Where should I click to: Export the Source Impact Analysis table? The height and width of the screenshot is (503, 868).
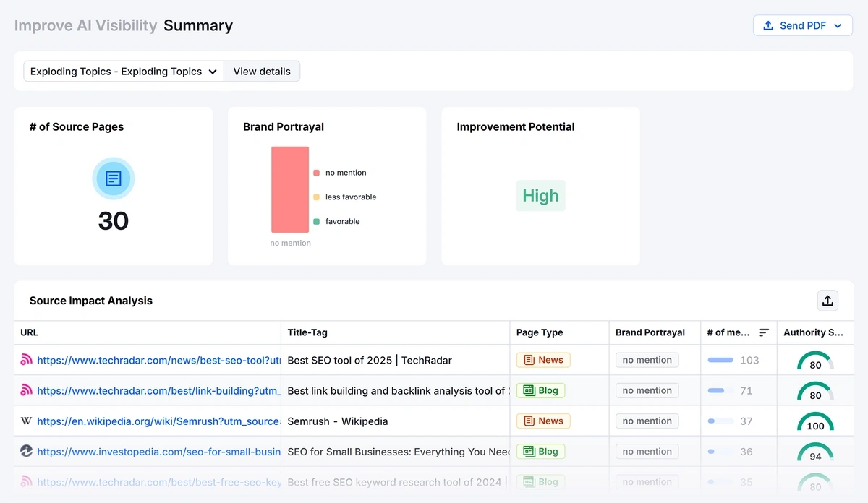pos(827,301)
